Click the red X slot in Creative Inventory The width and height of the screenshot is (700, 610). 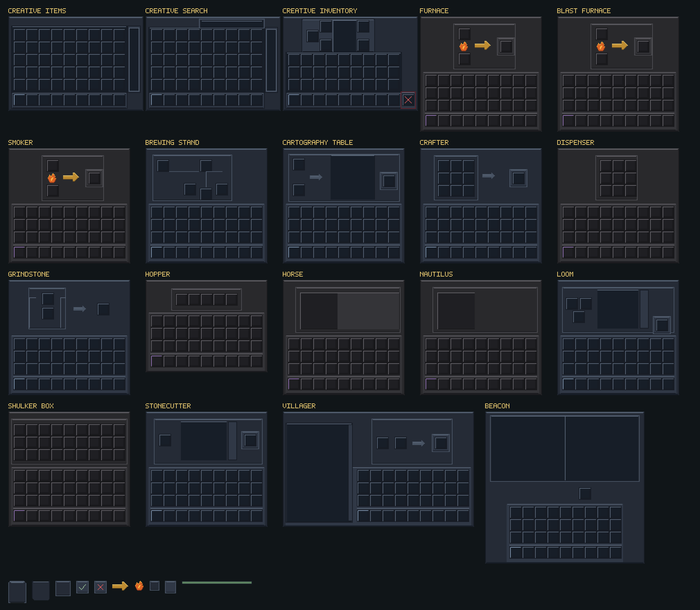408,100
